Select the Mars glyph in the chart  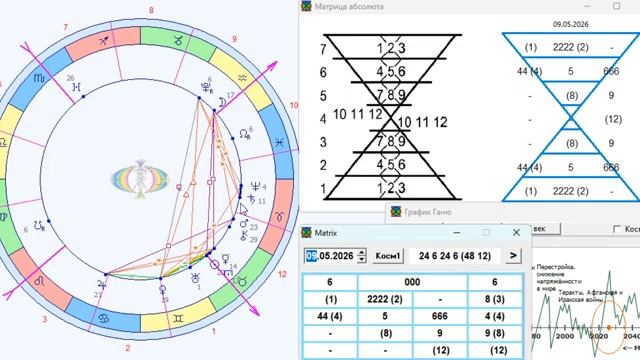(244, 224)
